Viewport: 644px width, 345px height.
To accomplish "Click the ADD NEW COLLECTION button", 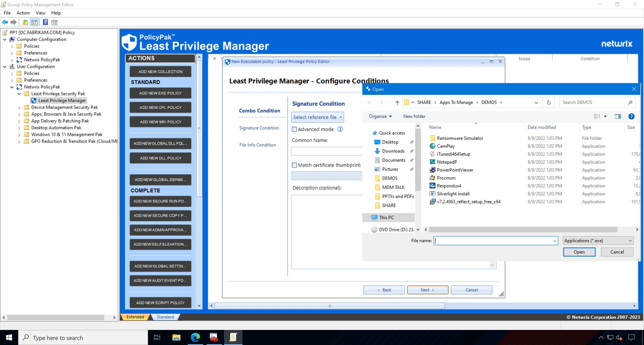I will pyautogui.click(x=160, y=72).
